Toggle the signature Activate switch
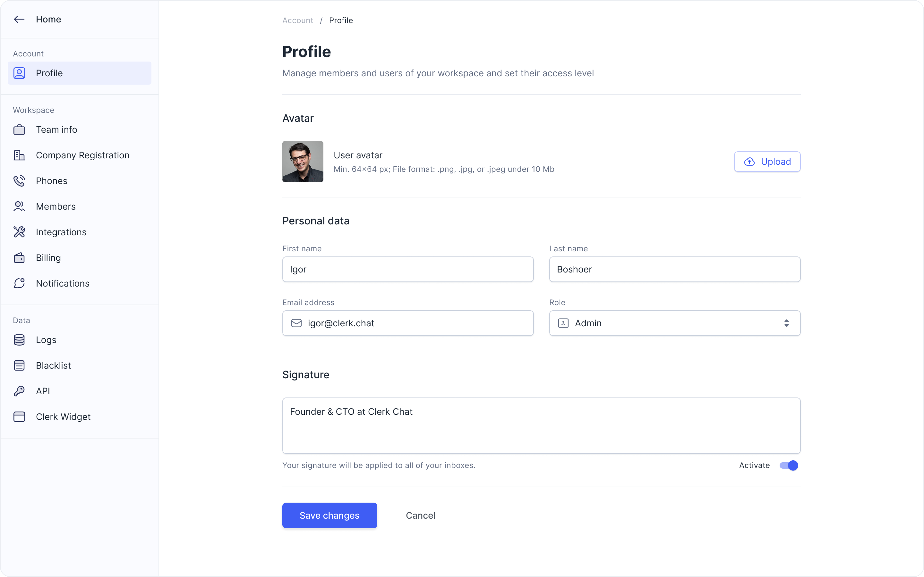Screen dimensions: 924x577 789,465
